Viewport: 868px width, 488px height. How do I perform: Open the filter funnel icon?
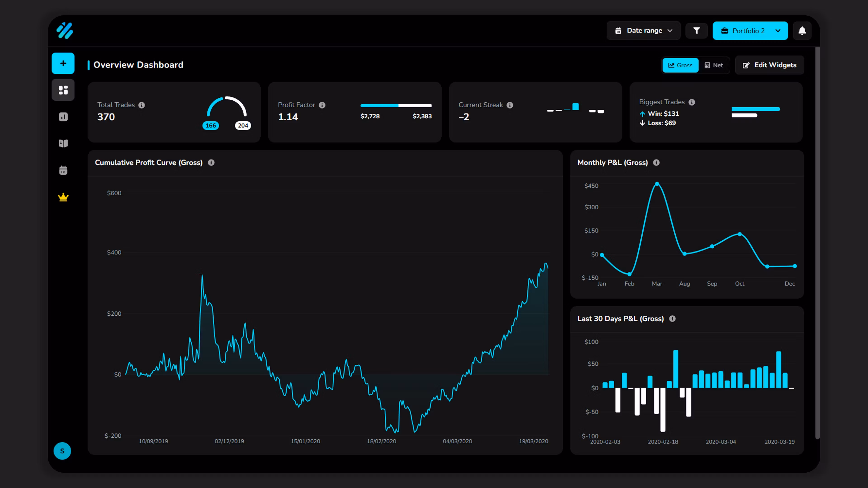[x=696, y=31]
